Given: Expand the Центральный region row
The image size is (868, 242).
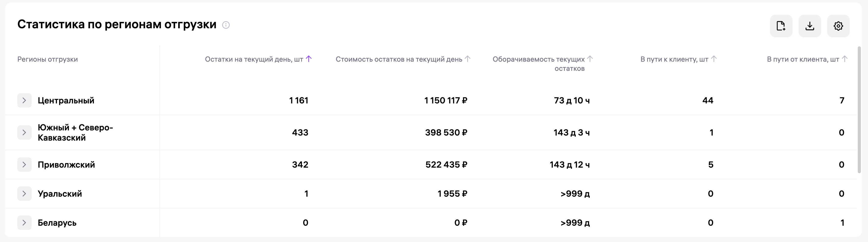Looking at the screenshot, I should (x=24, y=100).
